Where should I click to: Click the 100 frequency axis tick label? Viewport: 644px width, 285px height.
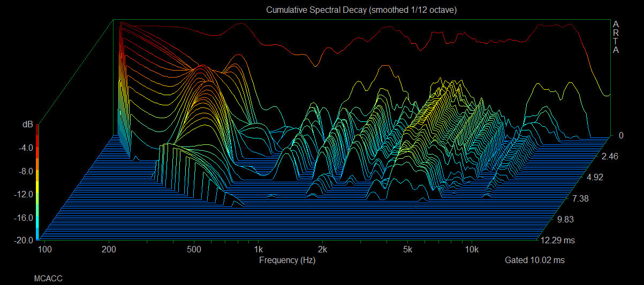click(x=46, y=250)
